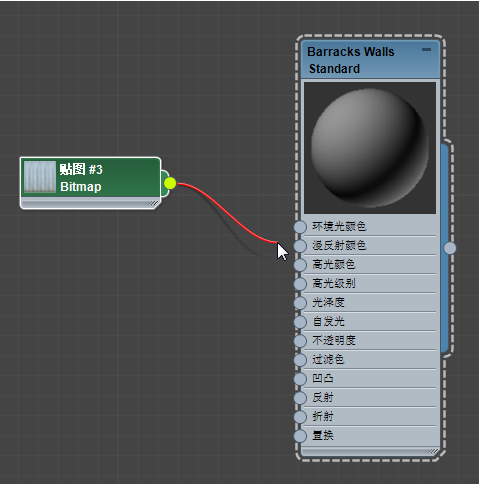Click the 不透明度 input socket
480x484 pixels.
point(300,341)
